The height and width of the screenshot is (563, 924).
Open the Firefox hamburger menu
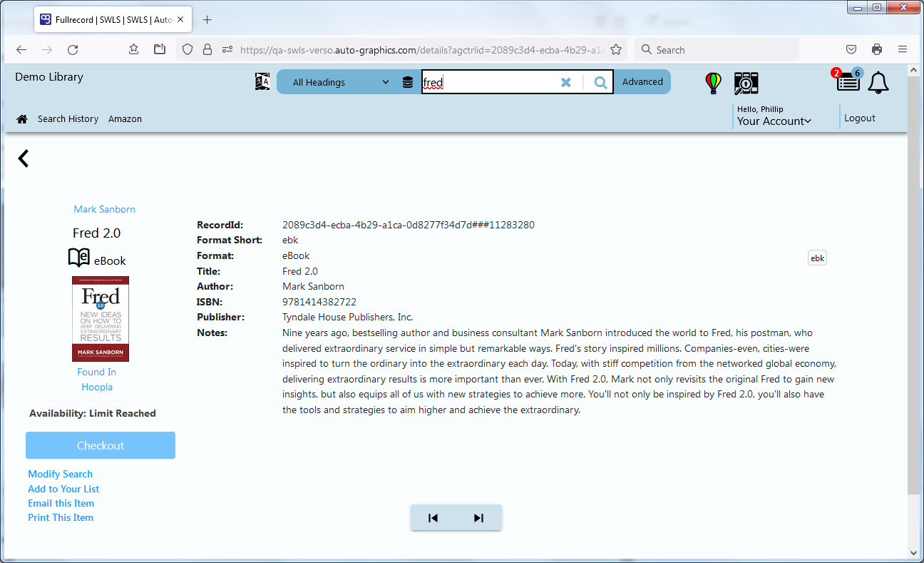pos(903,49)
